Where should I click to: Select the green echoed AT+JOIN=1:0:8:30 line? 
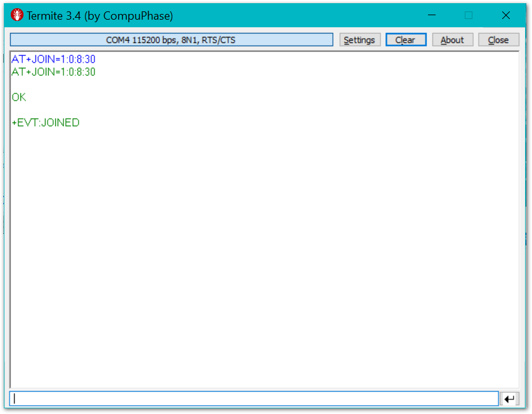pyautogui.click(x=53, y=72)
